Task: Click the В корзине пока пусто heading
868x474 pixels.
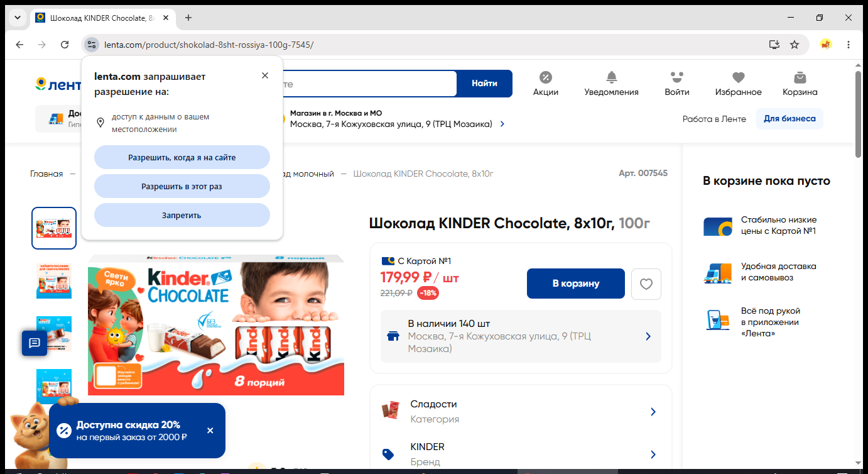Action: point(766,181)
